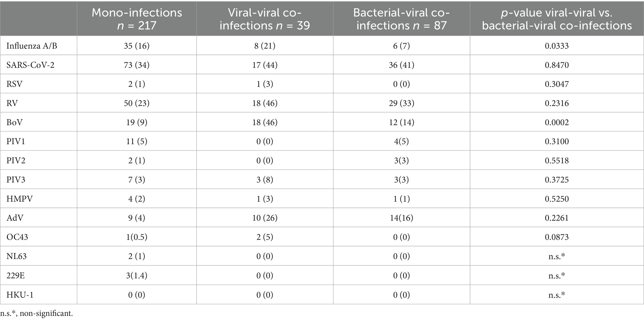Viewport: 644px width, 321px height.
Task: Click the AdV row label
Action: click(15, 218)
